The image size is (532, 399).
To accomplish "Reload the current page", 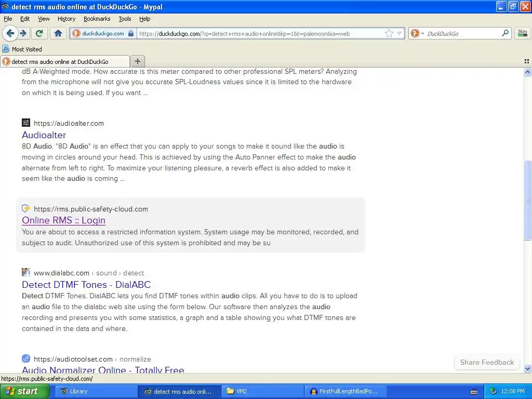I will (x=39, y=33).
